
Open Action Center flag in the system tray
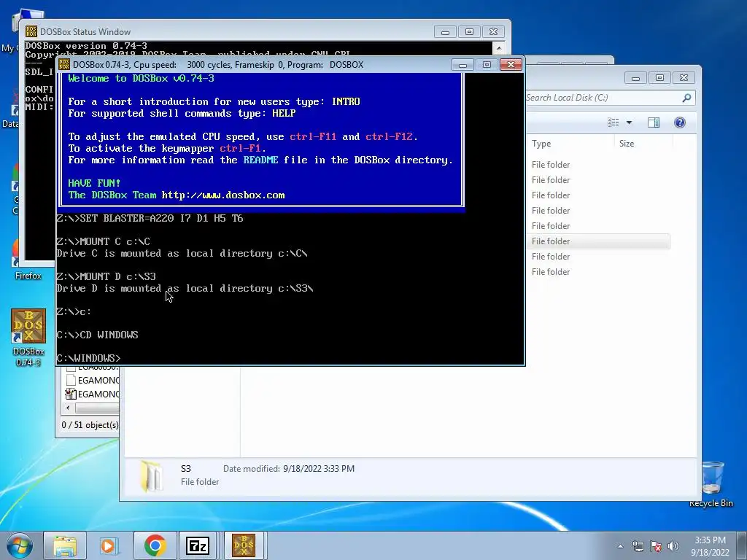coord(656,546)
